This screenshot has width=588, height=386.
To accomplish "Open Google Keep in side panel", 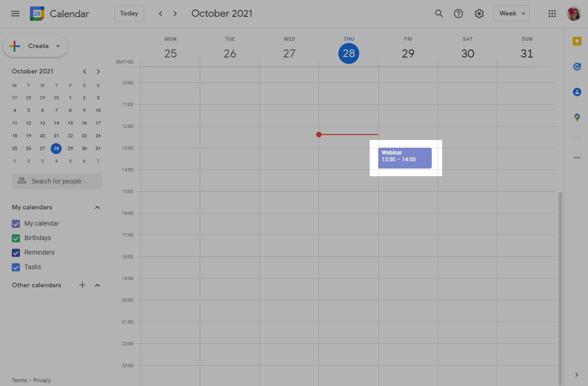I will (x=577, y=42).
